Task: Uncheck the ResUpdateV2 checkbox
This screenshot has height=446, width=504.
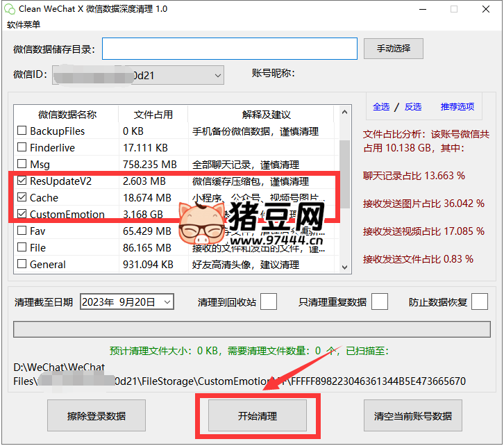Action: pyautogui.click(x=22, y=181)
